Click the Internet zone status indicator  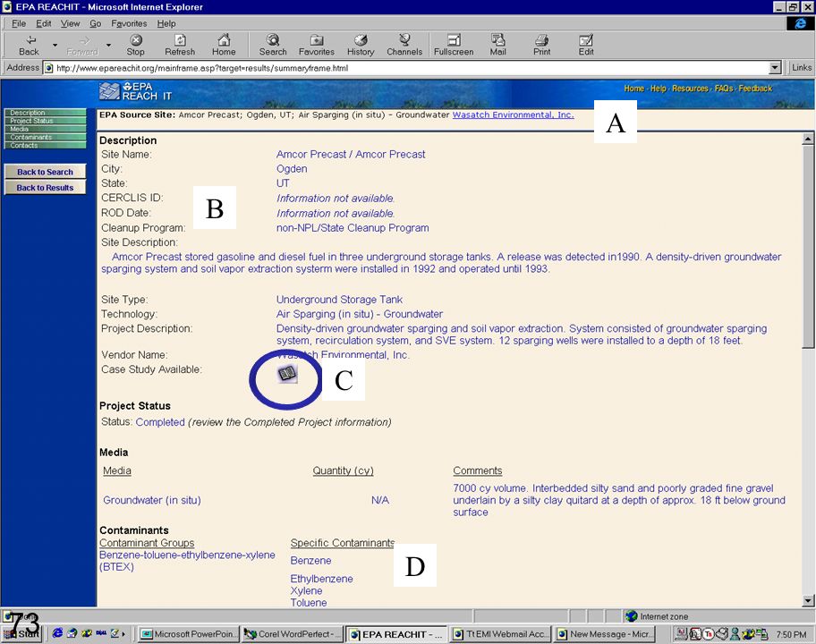657,616
